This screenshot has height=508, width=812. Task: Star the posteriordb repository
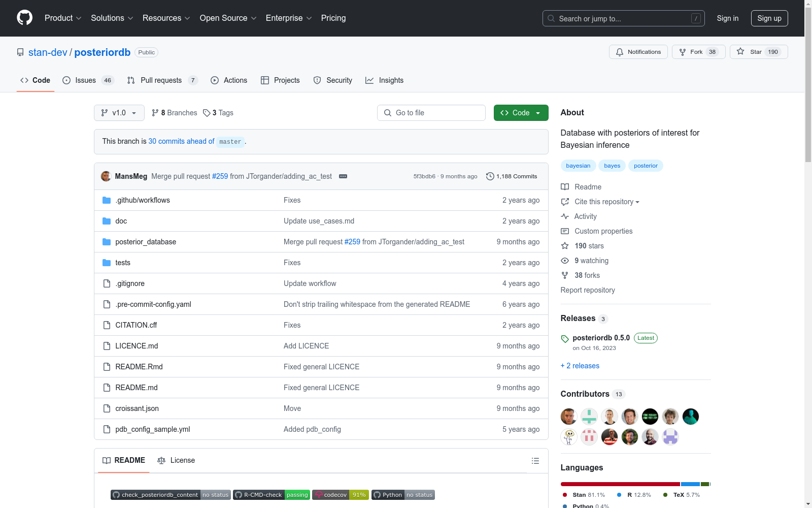click(759, 52)
